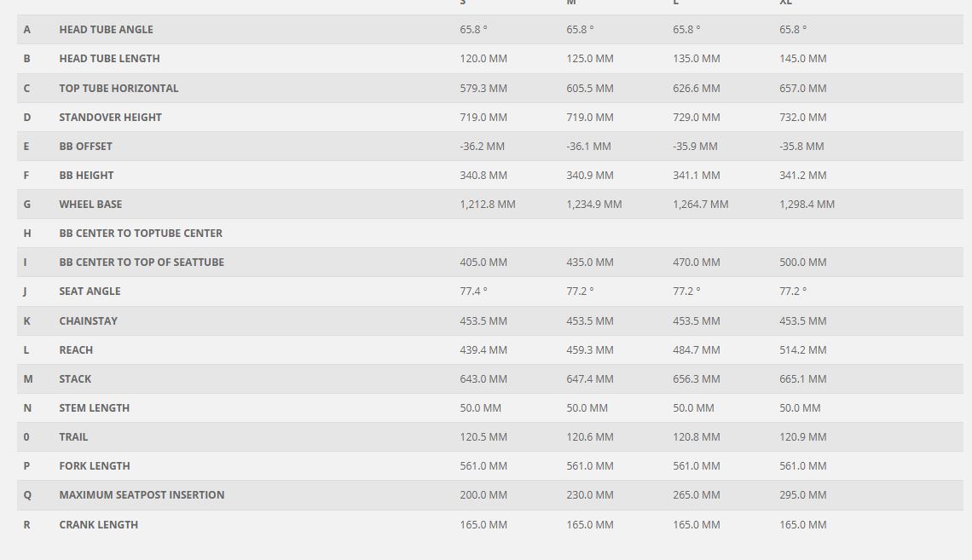This screenshot has height=560, width=972.
Task: Select the STANDOVER HEIGHT row label
Action: [x=110, y=117]
